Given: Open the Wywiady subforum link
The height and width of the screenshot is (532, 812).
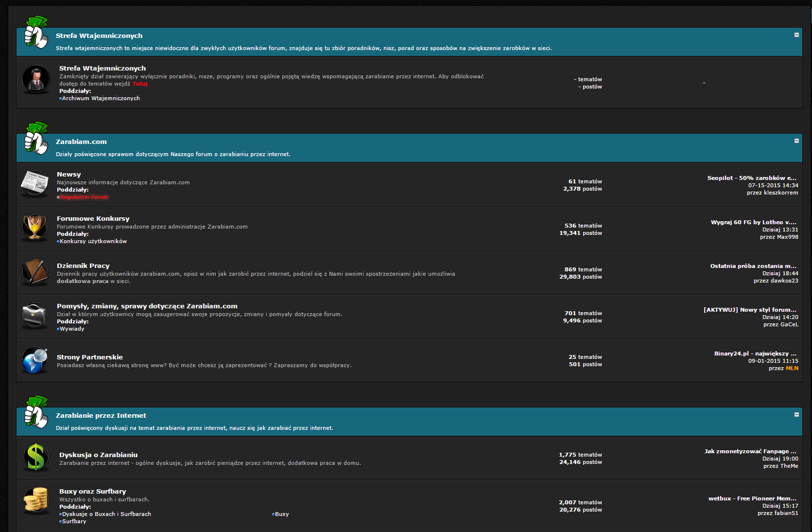Looking at the screenshot, I should (72, 329).
